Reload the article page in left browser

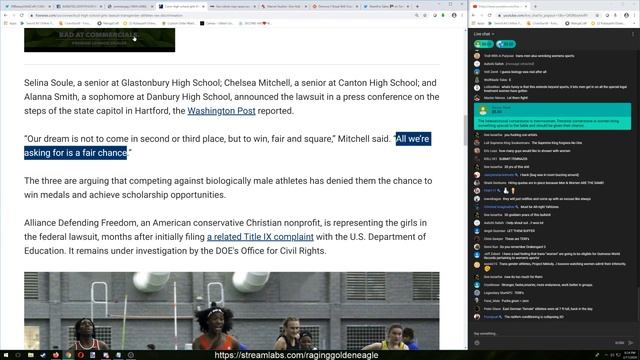point(21,15)
